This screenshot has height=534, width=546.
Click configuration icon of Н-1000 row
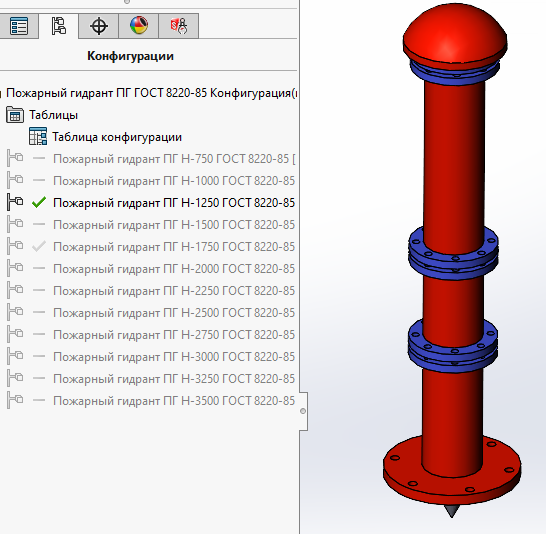pyautogui.click(x=15, y=180)
